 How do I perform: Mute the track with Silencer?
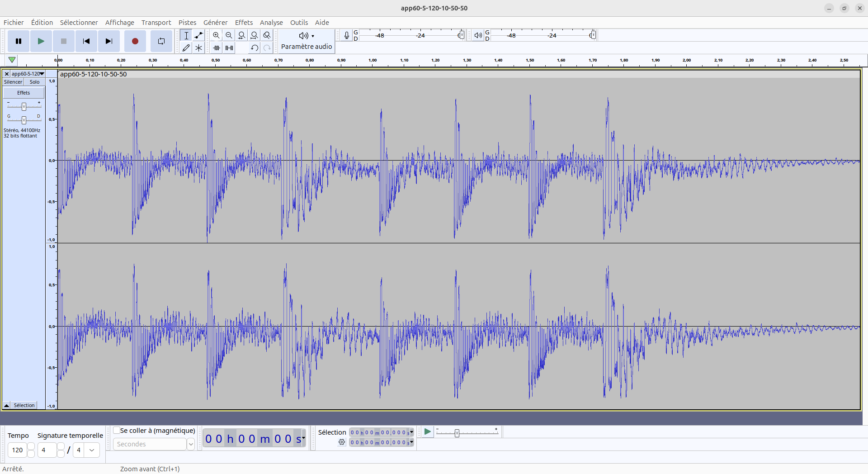pyautogui.click(x=13, y=82)
